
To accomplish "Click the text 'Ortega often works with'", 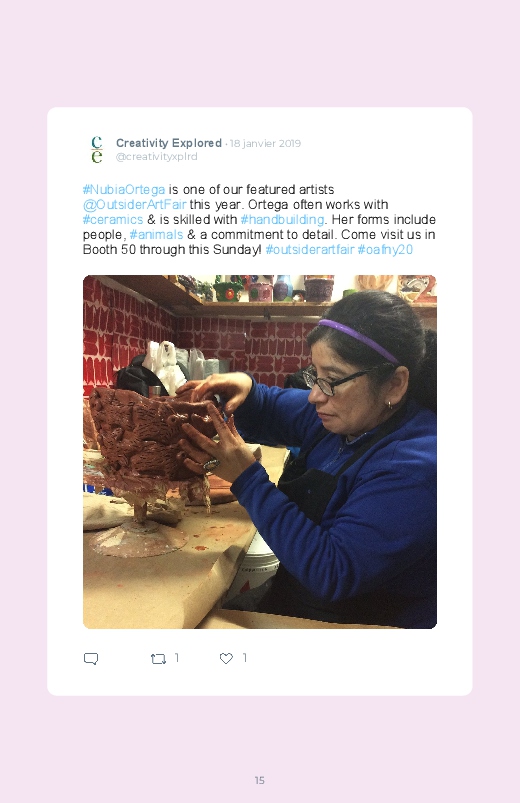I will point(318,204).
